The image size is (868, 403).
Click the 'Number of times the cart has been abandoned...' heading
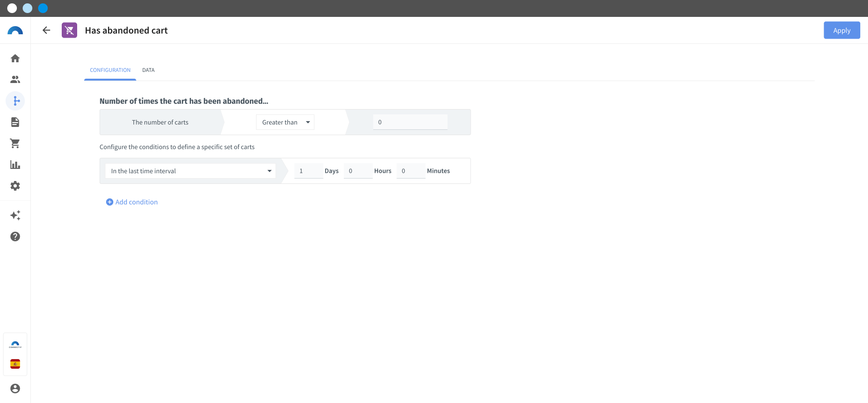(x=184, y=101)
